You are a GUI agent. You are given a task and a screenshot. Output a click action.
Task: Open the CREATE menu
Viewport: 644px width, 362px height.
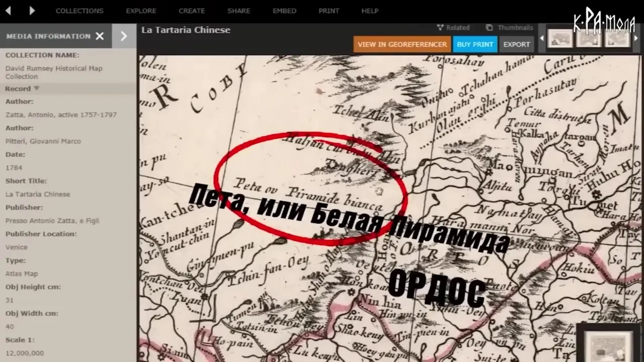(192, 11)
